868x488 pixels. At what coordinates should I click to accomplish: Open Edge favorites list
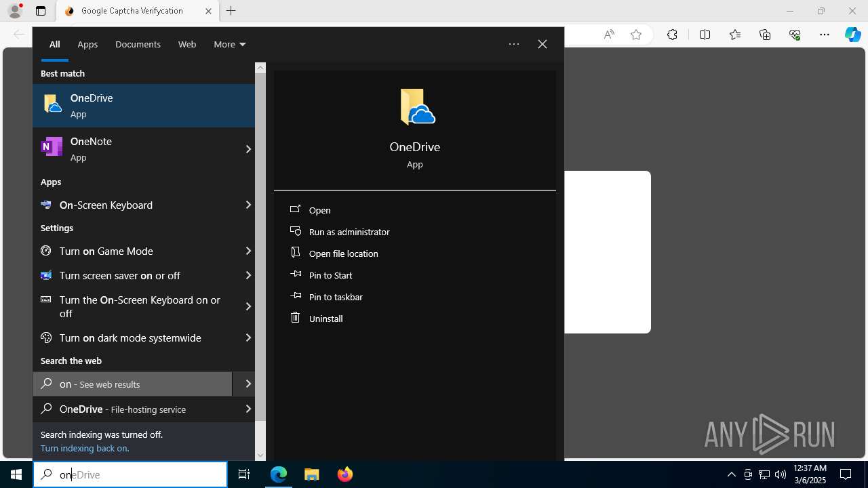(735, 35)
